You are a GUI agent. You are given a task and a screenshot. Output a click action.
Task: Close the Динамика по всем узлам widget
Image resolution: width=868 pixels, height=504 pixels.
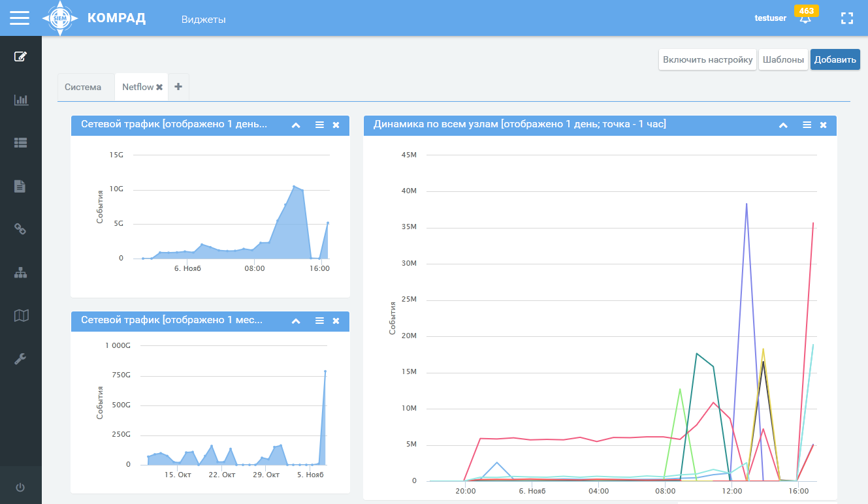coord(823,125)
